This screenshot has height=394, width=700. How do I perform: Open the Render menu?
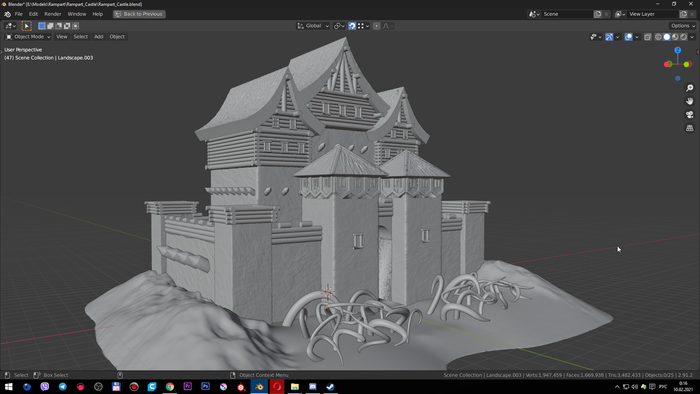click(x=53, y=14)
